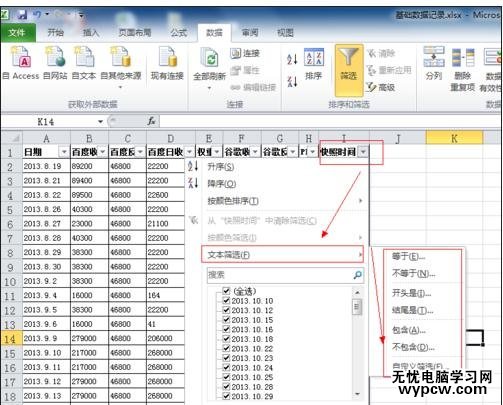Click Undo in quick access toolbar

37,14
